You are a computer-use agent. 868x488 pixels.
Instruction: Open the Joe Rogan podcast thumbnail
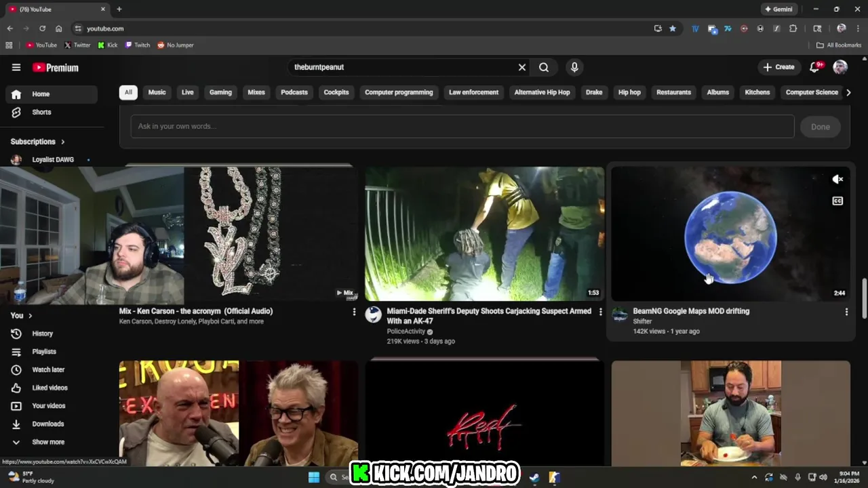pyautogui.click(x=239, y=413)
